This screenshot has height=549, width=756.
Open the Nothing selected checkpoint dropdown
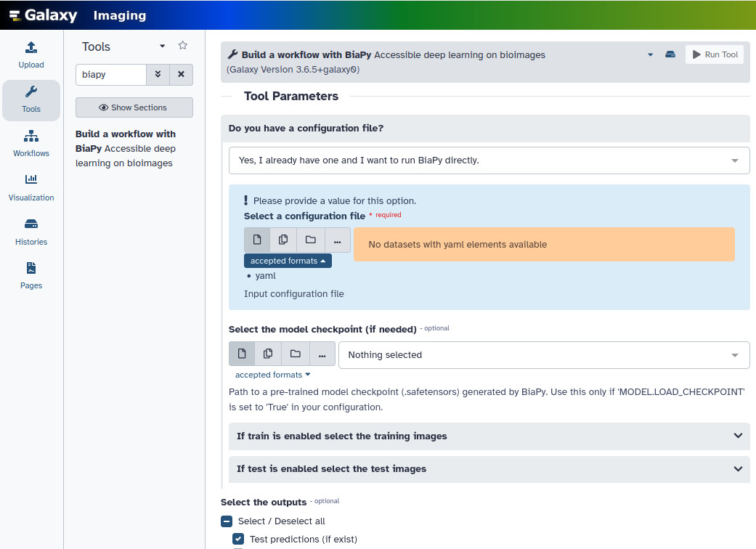[x=544, y=355]
